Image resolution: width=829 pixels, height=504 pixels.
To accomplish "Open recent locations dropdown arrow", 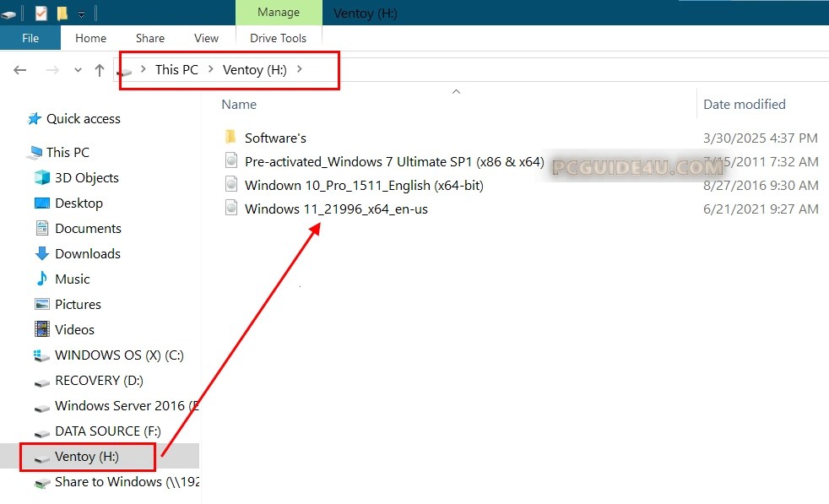I will tap(78, 70).
